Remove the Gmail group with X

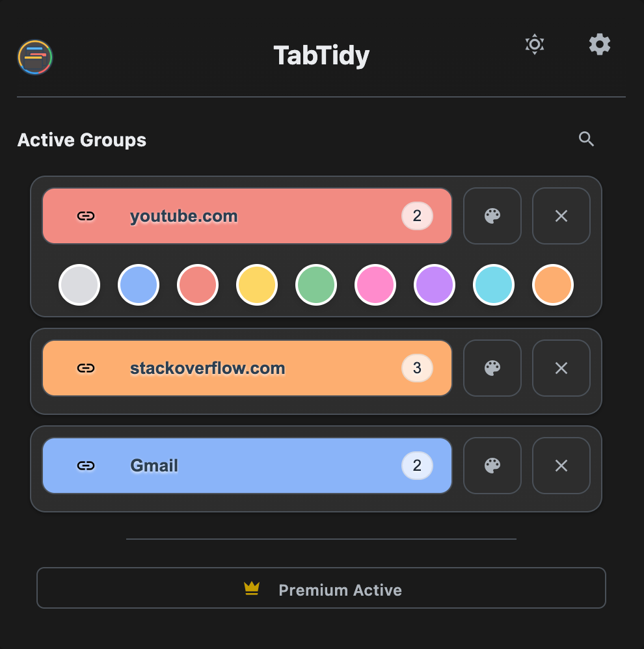click(561, 466)
